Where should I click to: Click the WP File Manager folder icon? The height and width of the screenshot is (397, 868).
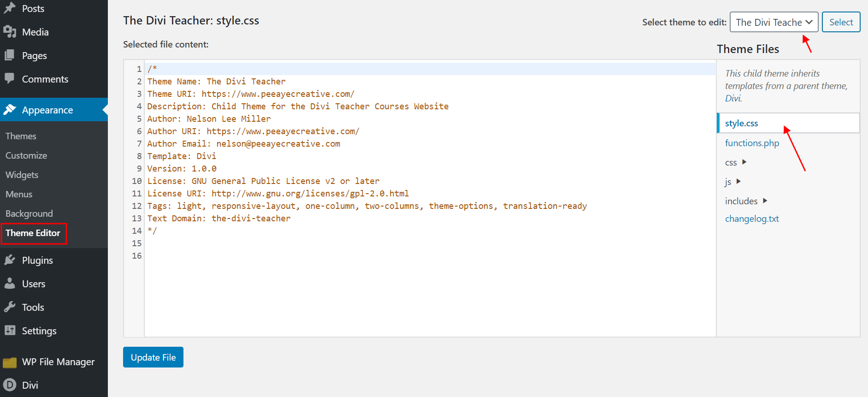[x=10, y=362]
